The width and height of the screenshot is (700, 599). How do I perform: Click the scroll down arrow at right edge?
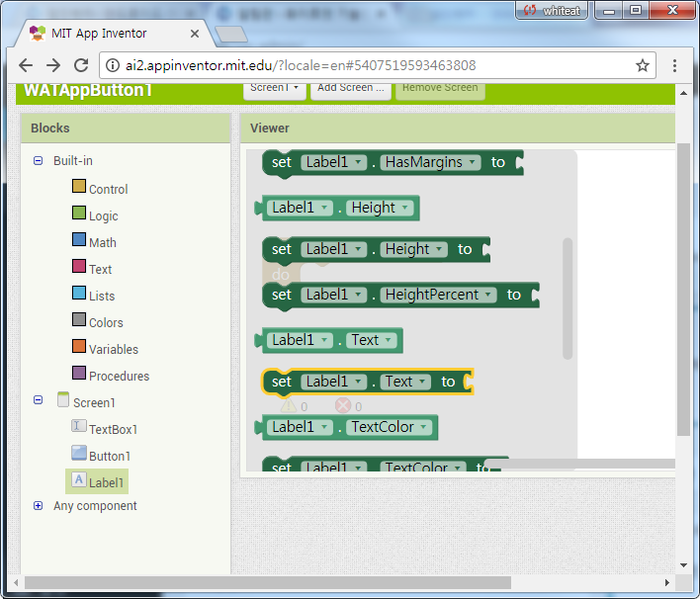coord(683,565)
